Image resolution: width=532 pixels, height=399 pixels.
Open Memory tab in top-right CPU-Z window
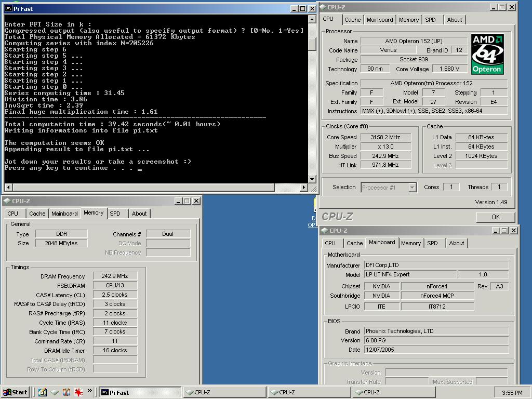[408, 20]
